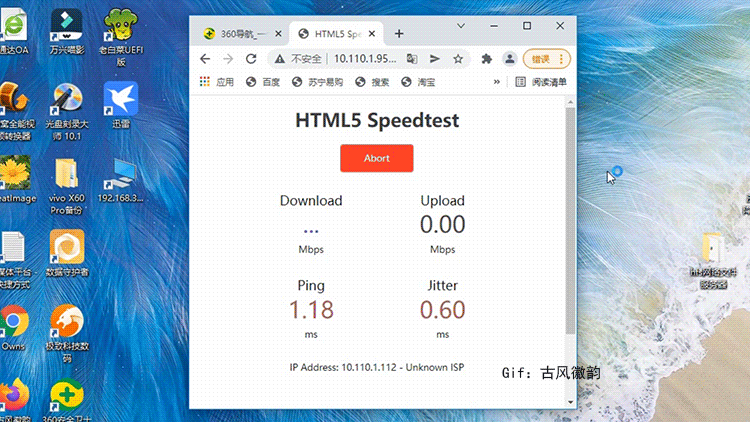The height and width of the screenshot is (422, 750).
Task: Select the vivo X60 Pro备份 folder
Action: pyautogui.click(x=67, y=186)
